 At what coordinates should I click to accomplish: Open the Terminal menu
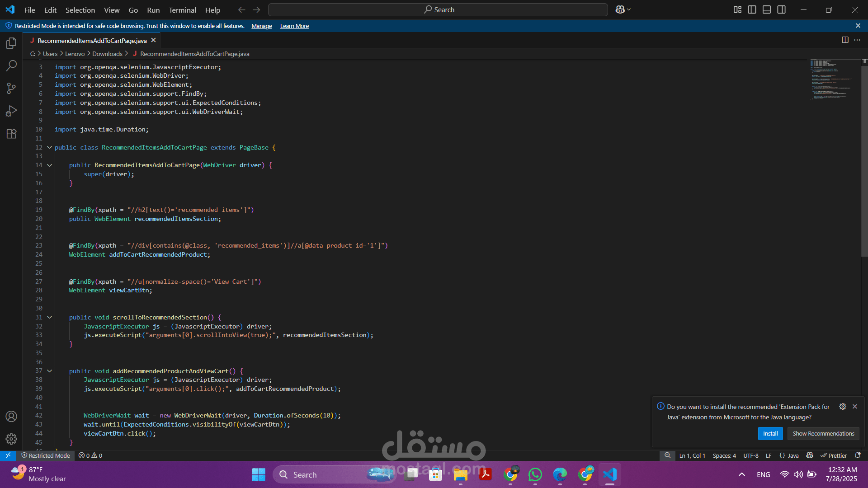point(182,10)
